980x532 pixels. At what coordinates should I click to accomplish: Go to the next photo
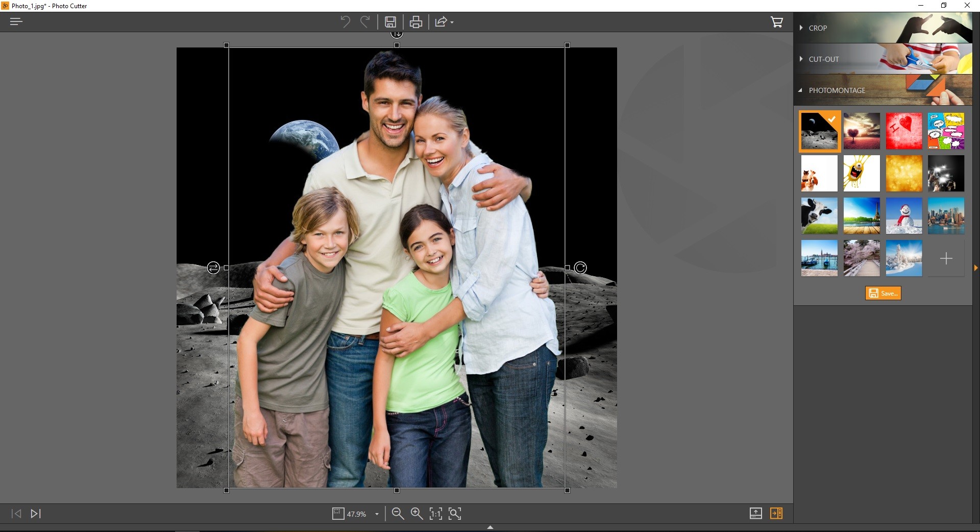(36, 514)
